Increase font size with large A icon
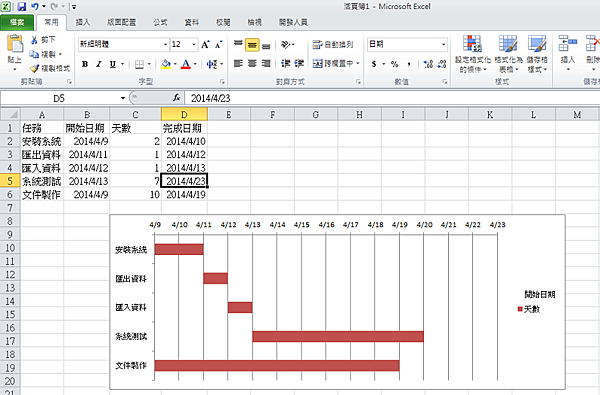The width and height of the screenshot is (600, 395). point(205,44)
